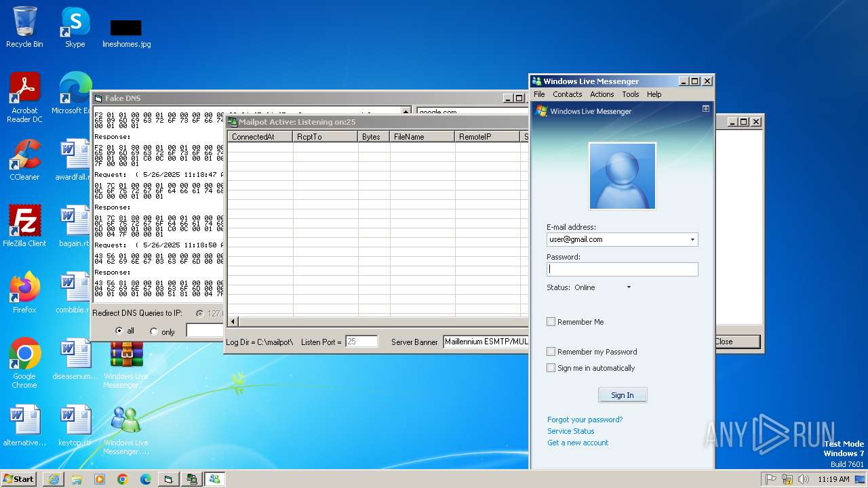Open the File menu in Messenger
This screenshot has height=488, width=868.
[x=539, y=94]
